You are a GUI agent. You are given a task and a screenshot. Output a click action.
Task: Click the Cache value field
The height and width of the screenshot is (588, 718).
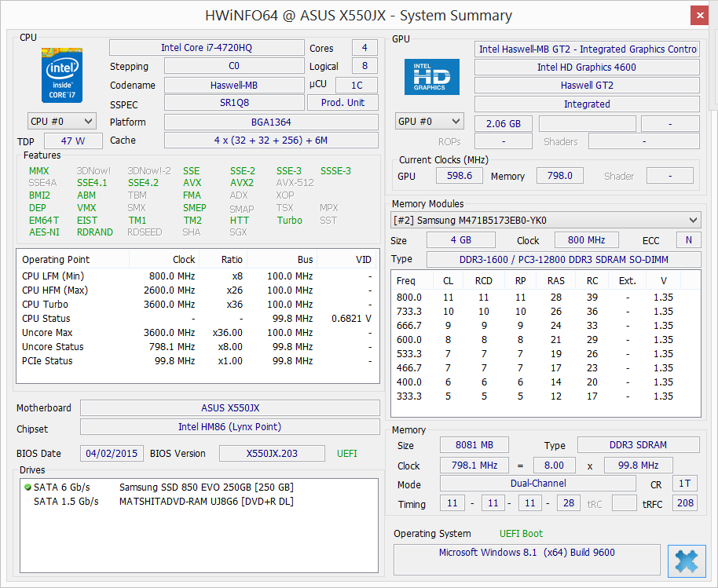[271, 140]
